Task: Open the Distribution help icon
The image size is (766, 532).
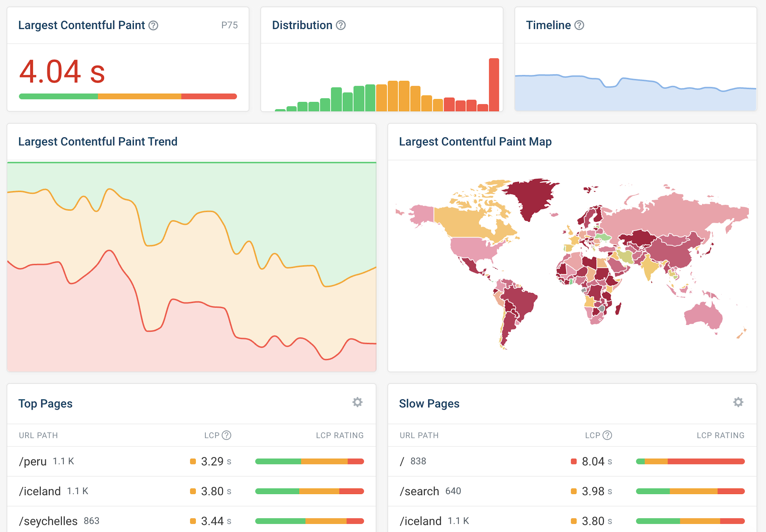Action: point(341,25)
